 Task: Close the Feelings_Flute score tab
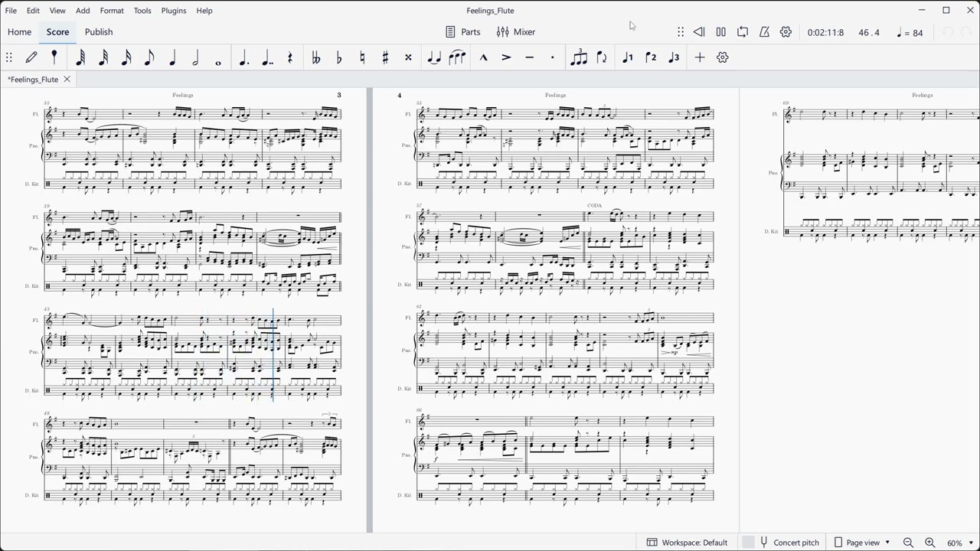67,80
